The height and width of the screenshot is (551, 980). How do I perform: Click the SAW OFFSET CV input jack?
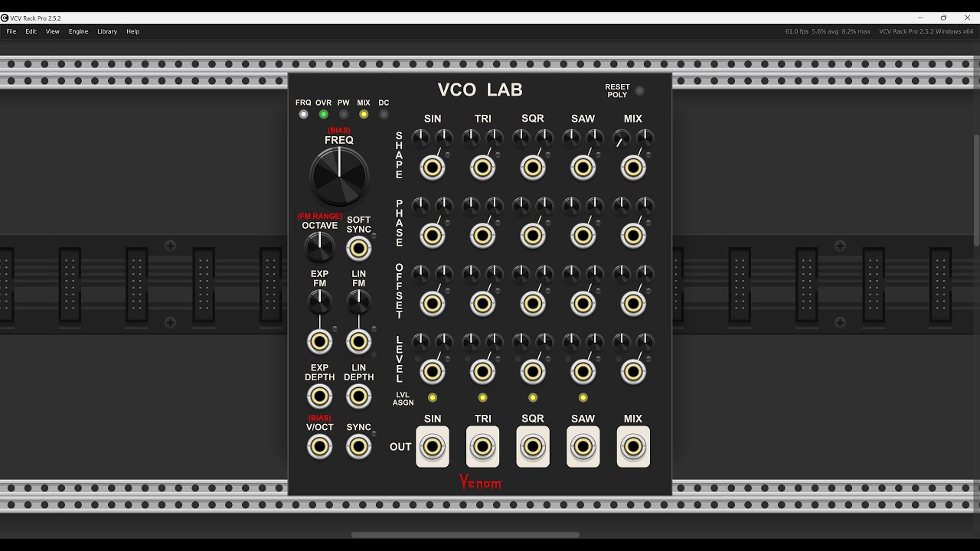[x=583, y=304]
